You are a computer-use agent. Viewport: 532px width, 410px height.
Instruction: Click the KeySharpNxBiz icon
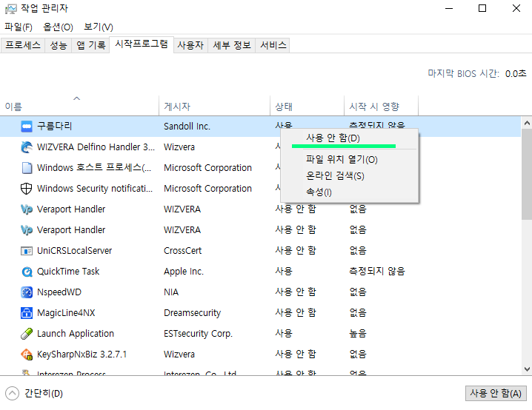27,354
